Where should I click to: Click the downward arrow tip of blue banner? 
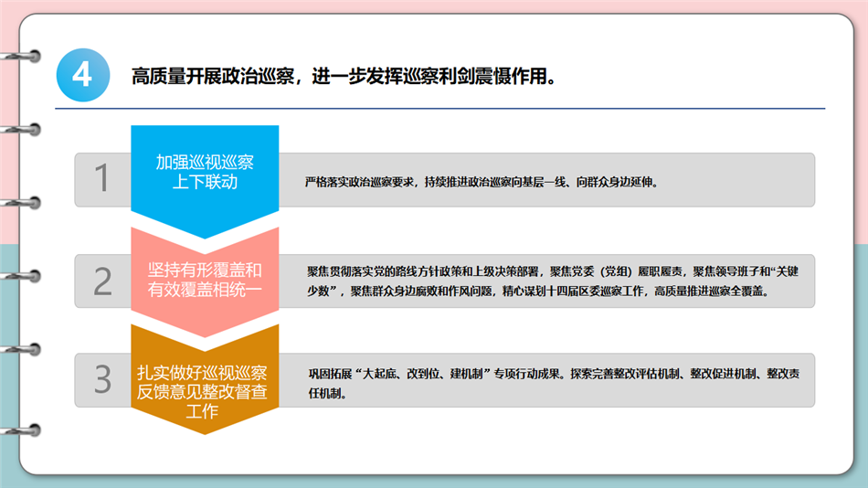click(x=205, y=232)
